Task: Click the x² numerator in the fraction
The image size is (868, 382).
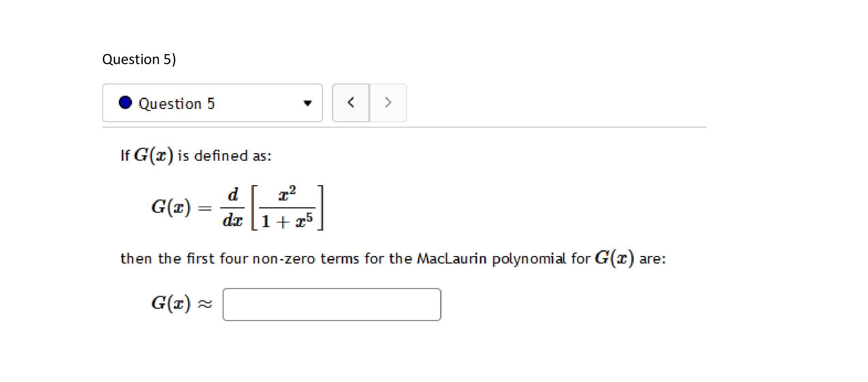Action: [x=287, y=194]
